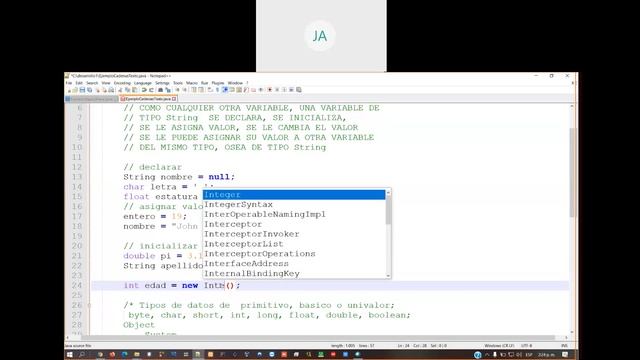640x360 pixels.
Task: Click the Close All toolbar icon
Action: 104,90
